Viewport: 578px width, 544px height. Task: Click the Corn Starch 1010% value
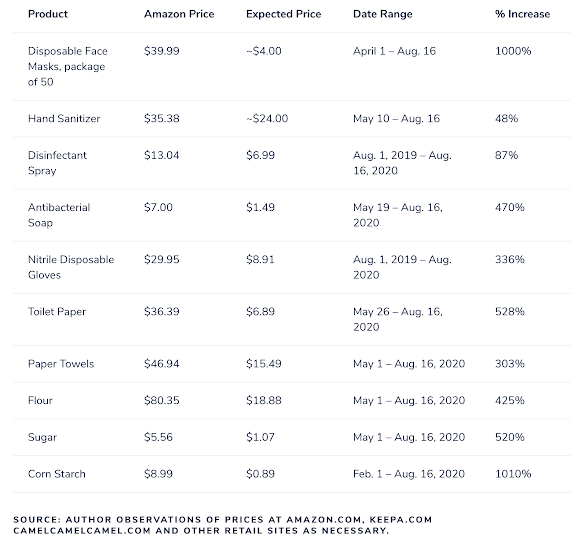coord(513,474)
